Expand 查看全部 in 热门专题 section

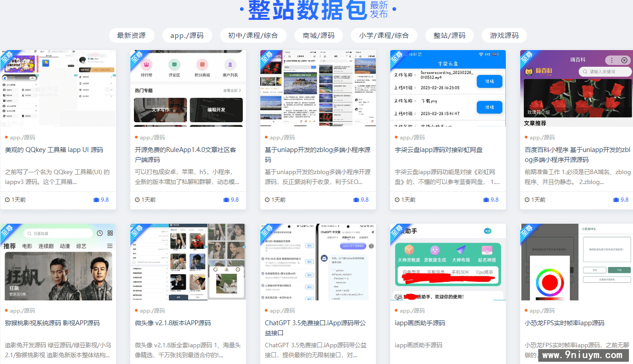[x=231, y=90]
